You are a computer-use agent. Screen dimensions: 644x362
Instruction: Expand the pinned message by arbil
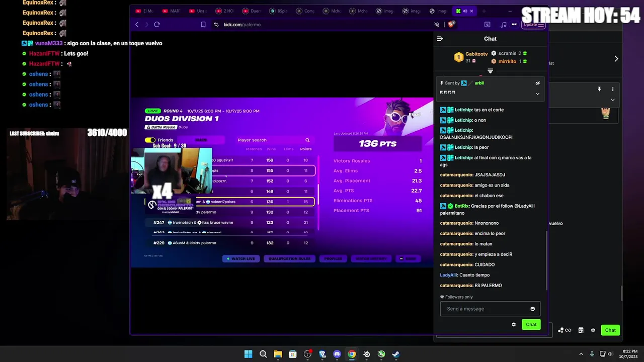tap(537, 94)
